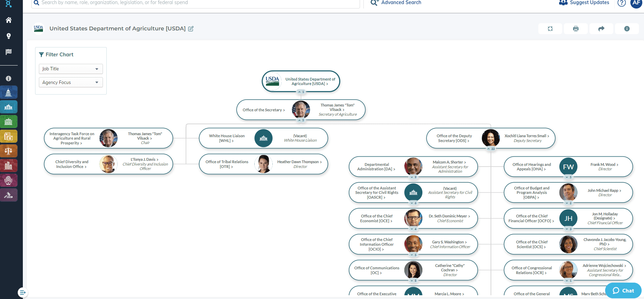Screen dimensions: 644x299
Task: Click the FW initials avatar for Frank Wood
Action: [x=568, y=167]
